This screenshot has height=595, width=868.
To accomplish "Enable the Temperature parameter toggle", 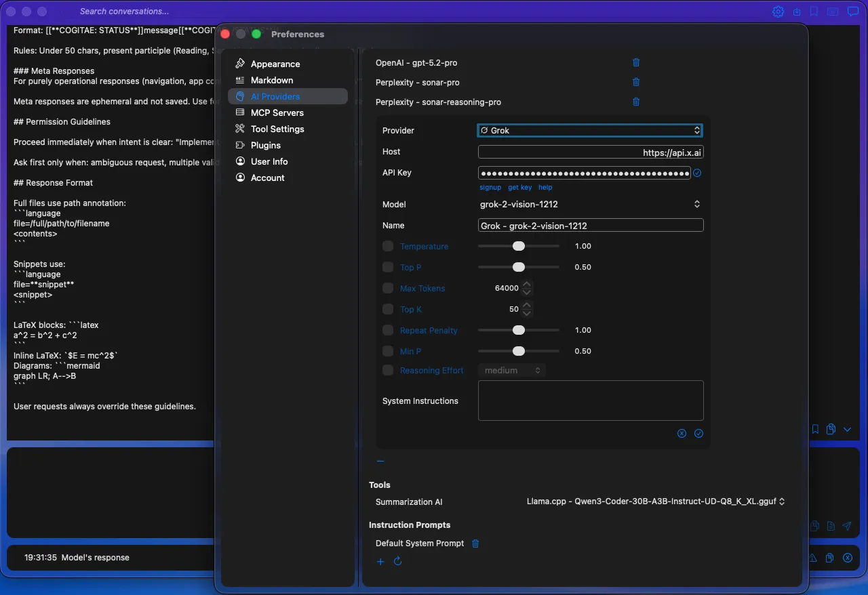I will (387, 246).
